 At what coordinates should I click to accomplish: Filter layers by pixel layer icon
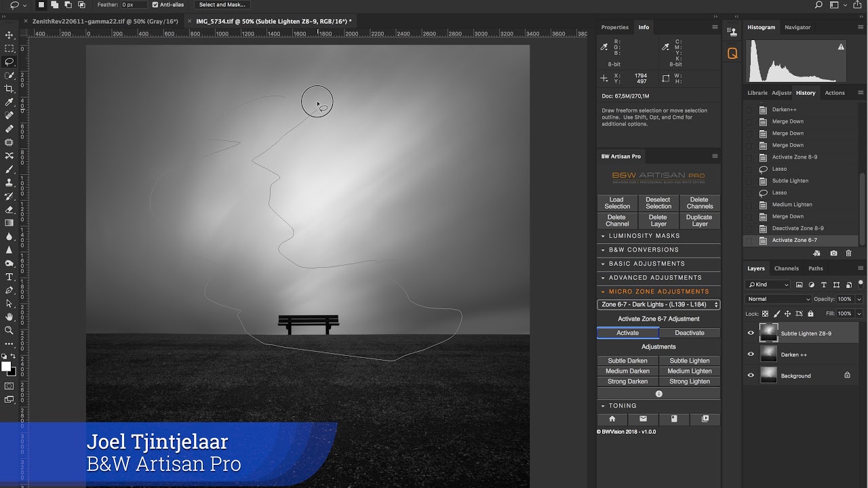pyautogui.click(x=799, y=285)
